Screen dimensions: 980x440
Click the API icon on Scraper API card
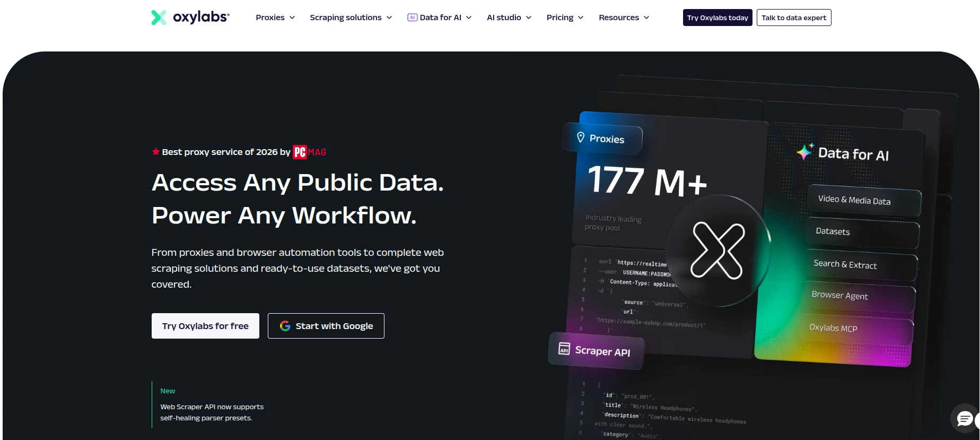[564, 348]
